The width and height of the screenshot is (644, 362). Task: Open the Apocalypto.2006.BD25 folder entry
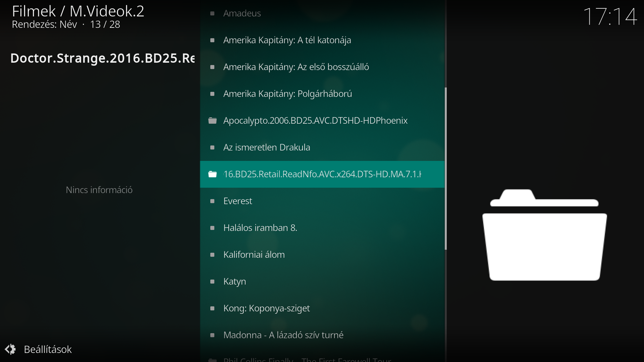[322, 121]
